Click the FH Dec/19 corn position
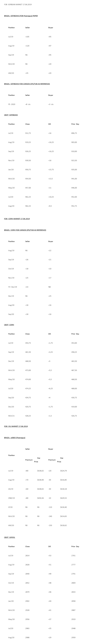 click(13, 287)
